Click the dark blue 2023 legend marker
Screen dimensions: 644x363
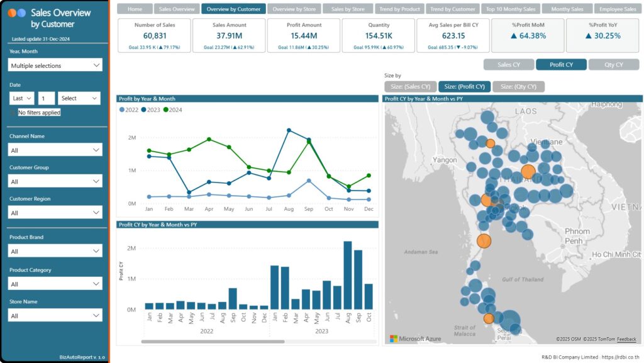point(144,110)
